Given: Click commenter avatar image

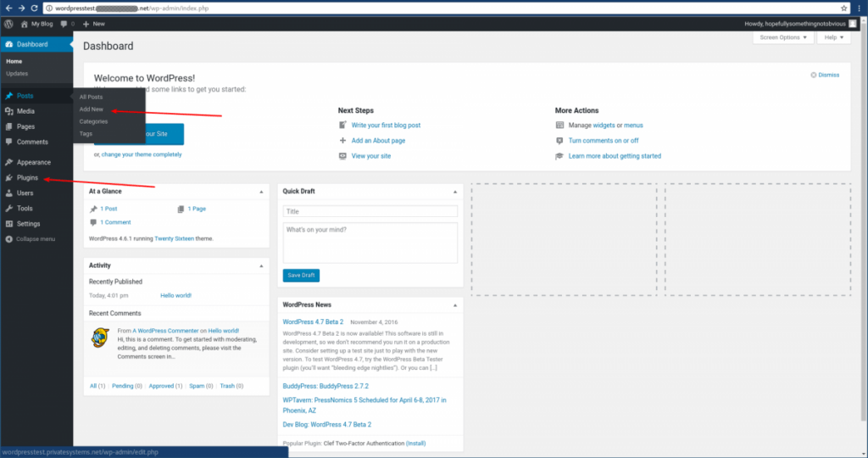Looking at the screenshot, I should pos(100,338).
